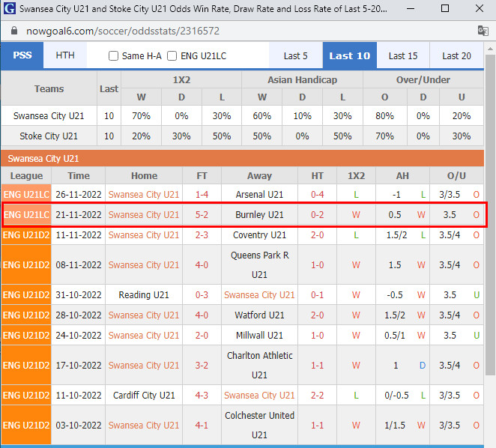Image resolution: width=496 pixels, height=448 pixels.
Task: Click the scrollbar up arrow
Action: point(490,47)
